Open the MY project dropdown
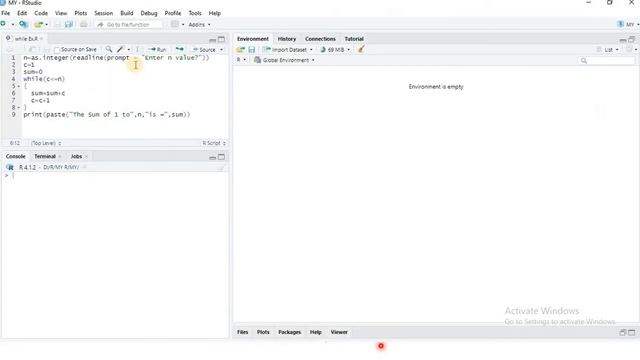 click(629, 24)
